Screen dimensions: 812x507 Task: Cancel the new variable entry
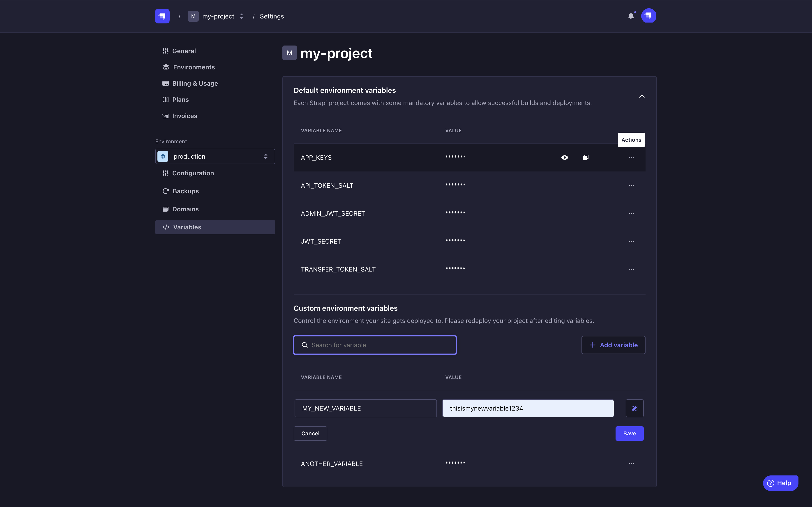coord(310,433)
